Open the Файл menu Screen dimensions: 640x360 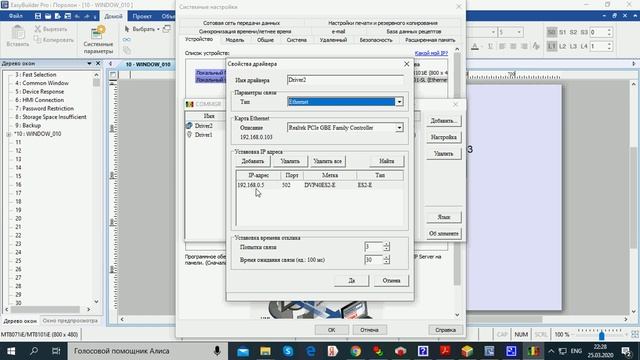pos(16,16)
